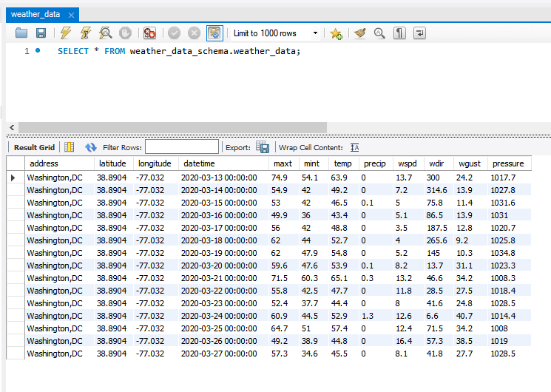The width and height of the screenshot is (551, 392).
Task: Click the Beautify query broom icon
Action: pos(360,33)
